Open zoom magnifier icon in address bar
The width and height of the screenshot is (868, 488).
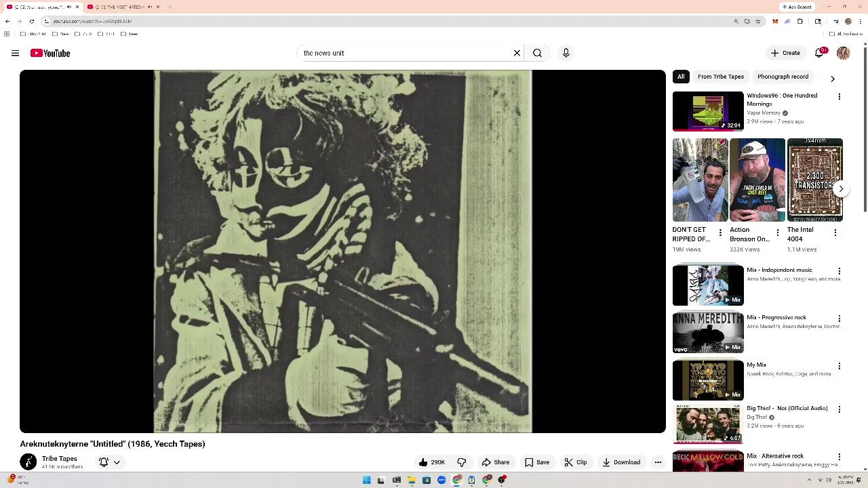(736, 21)
